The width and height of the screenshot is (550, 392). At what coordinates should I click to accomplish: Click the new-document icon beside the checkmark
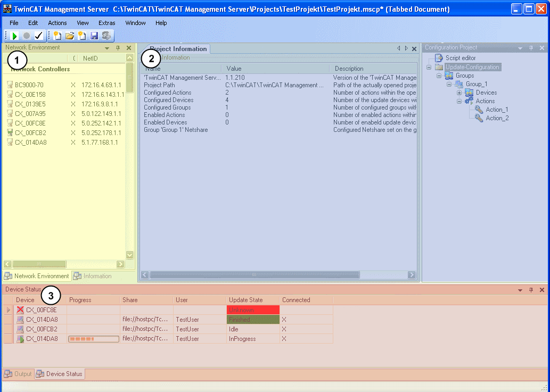tap(58, 36)
